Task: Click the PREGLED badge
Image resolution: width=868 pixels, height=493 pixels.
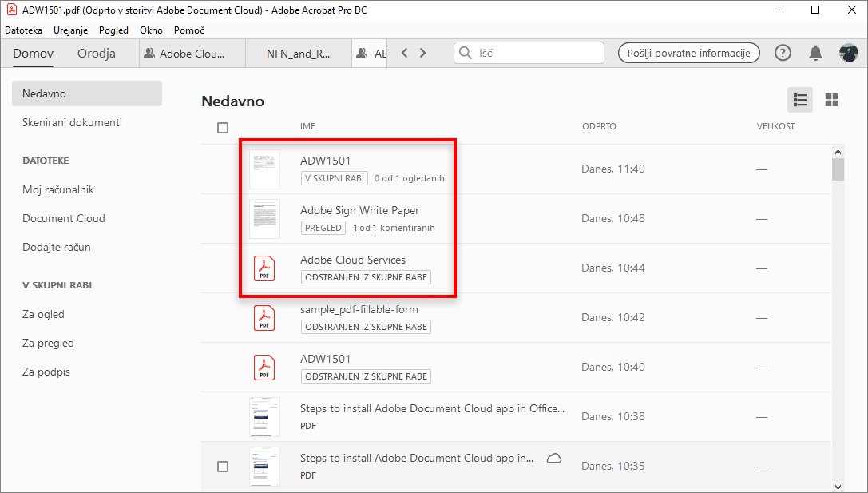Action: click(323, 228)
